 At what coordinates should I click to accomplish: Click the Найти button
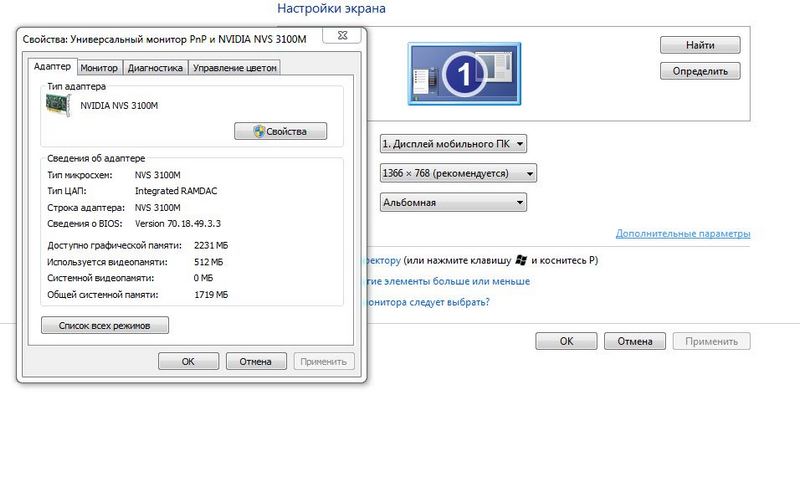[x=699, y=45]
